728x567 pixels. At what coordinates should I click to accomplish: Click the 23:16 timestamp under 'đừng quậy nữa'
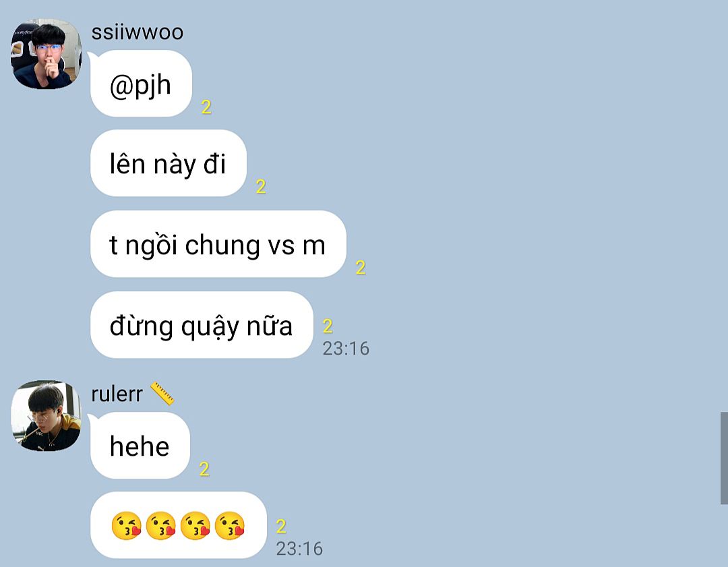(x=346, y=349)
